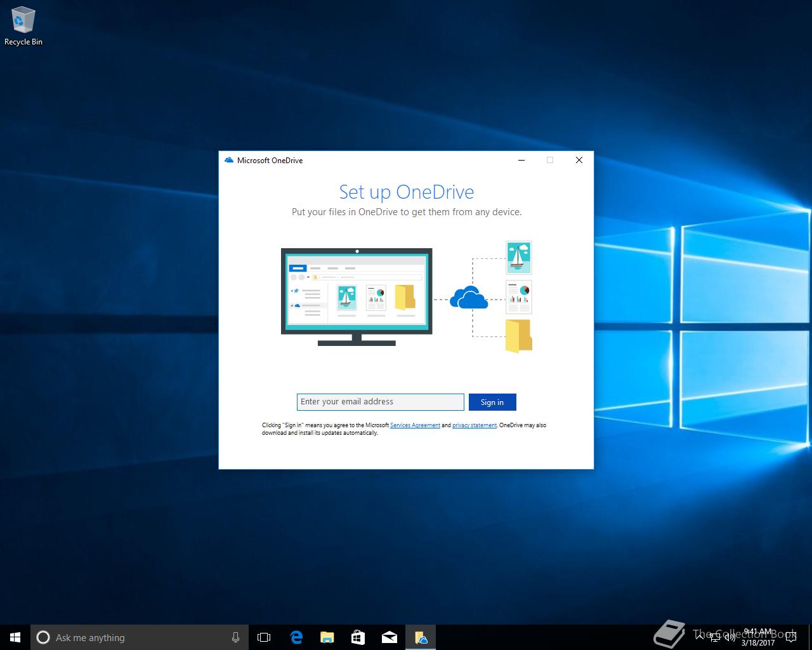Image resolution: width=812 pixels, height=650 pixels.
Task: Activate the Cortana microphone icon
Action: tap(235, 637)
